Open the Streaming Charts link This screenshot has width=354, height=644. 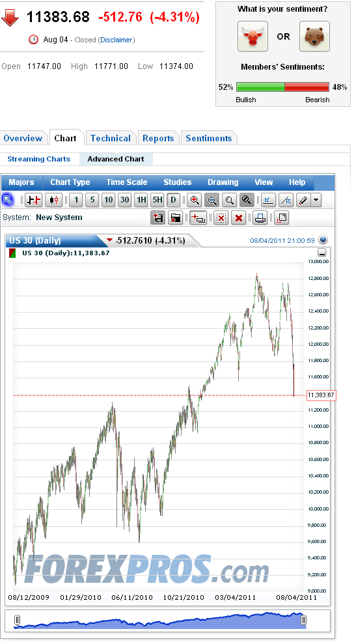click(x=39, y=159)
